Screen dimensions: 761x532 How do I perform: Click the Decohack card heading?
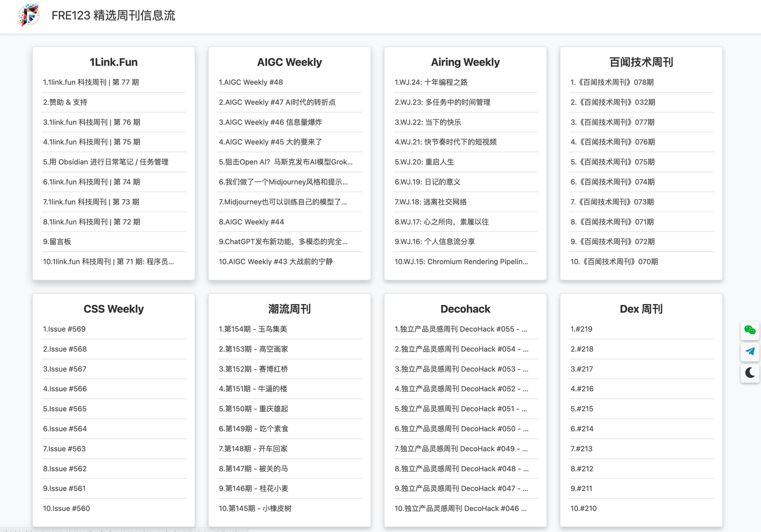tap(465, 309)
